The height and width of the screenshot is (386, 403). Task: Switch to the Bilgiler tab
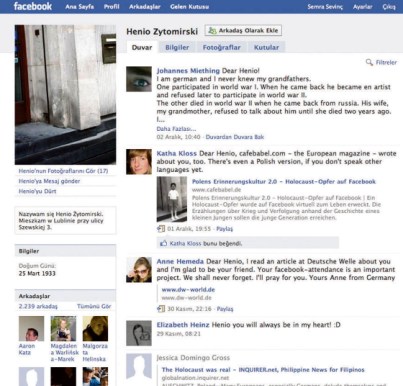pos(177,47)
